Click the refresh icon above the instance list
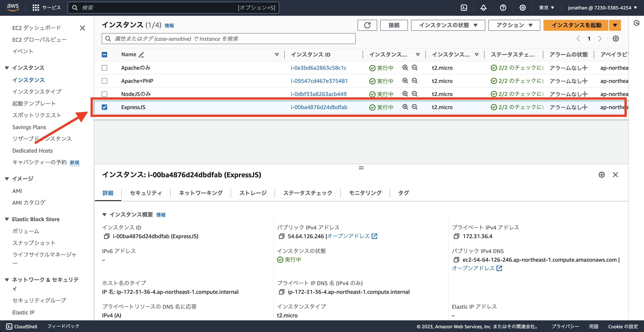Screen dimensions: 644x332 click(367, 25)
